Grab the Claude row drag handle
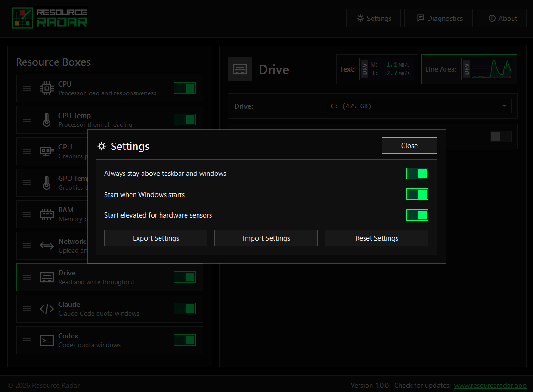Screen dimensions: 533x392 pos(27,309)
